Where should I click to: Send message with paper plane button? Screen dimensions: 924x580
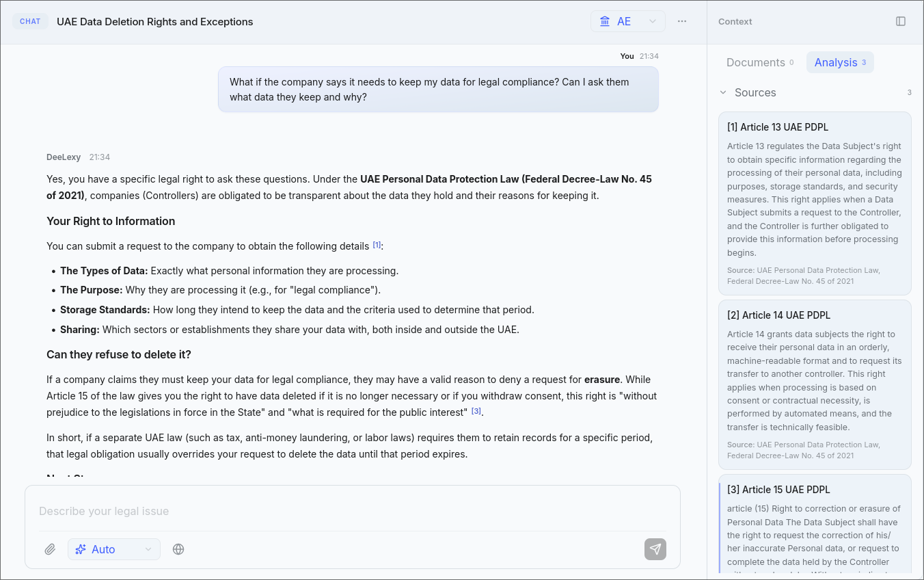point(655,549)
